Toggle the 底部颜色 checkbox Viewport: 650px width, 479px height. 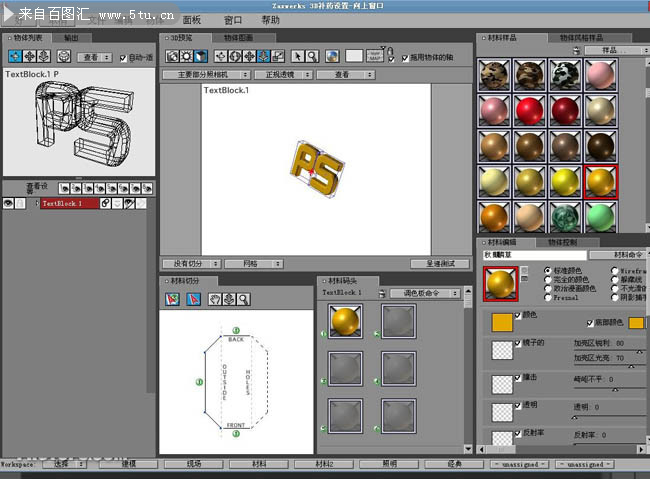tap(589, 322)
